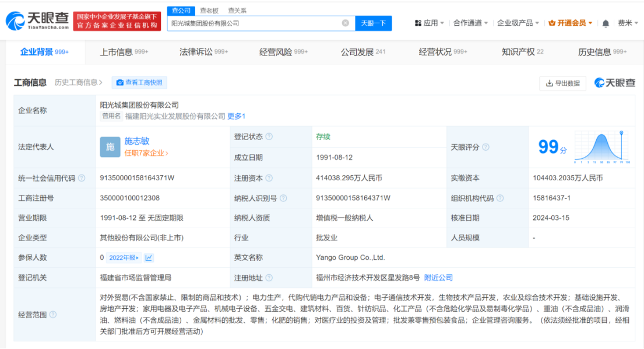Screen dimensions: 644x349
Task: Open the 费米 user account menu
Action: click(628, 23)
